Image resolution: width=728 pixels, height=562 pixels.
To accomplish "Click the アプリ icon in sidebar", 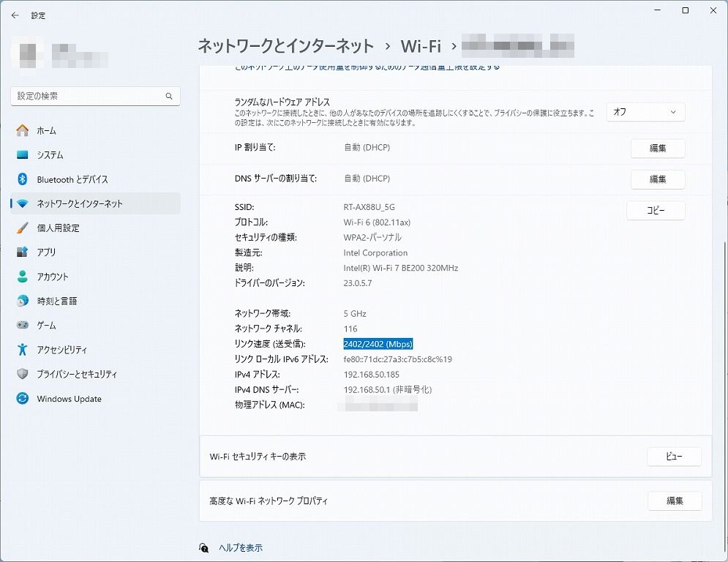I will tap(23, 252).
